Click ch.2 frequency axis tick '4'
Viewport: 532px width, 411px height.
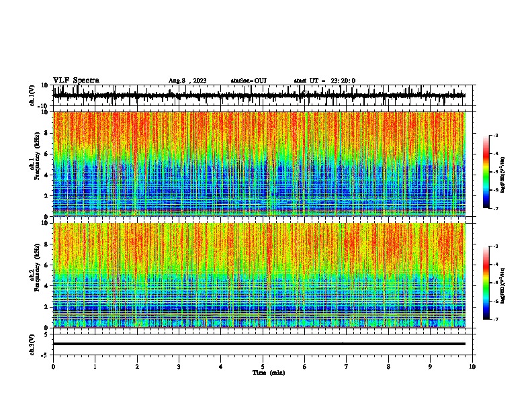coord(46,286)
